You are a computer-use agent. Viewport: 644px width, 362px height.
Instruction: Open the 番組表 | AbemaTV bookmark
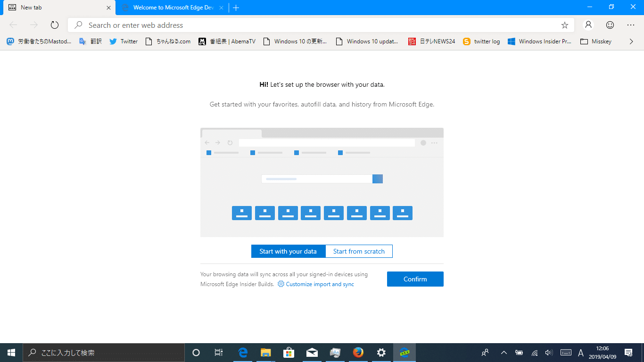(x=227, y=41)
